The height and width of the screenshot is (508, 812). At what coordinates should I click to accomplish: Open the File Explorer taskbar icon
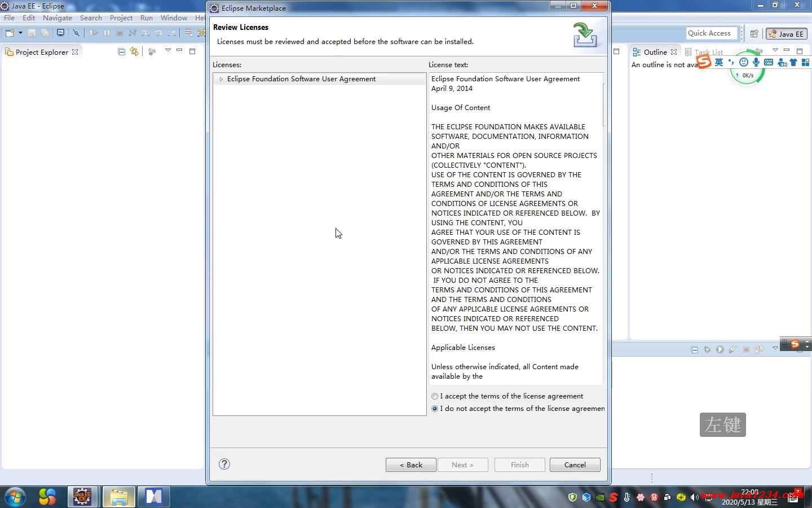[x=118, y=497]
